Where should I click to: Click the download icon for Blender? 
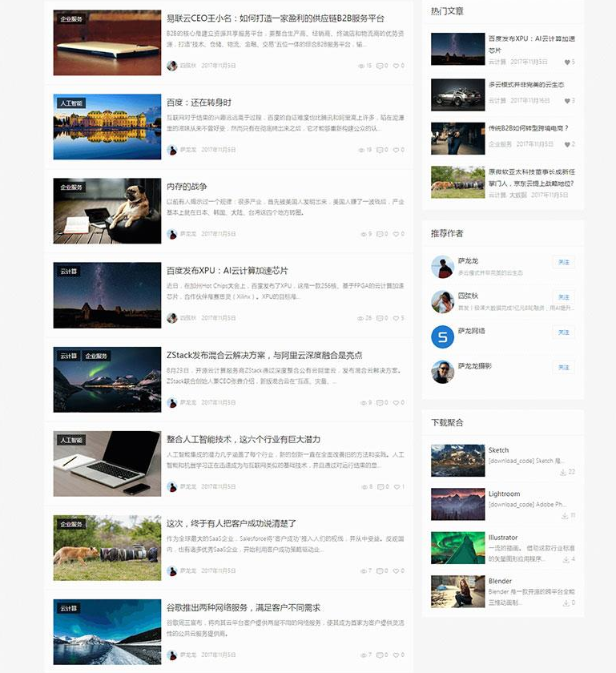point(564,602)
